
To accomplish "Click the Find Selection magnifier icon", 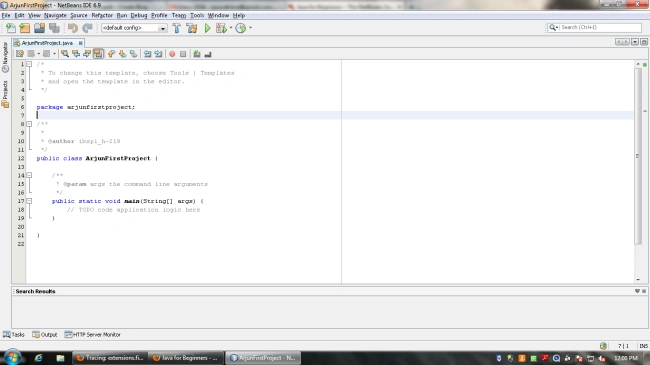I will [x=65, y=54].
